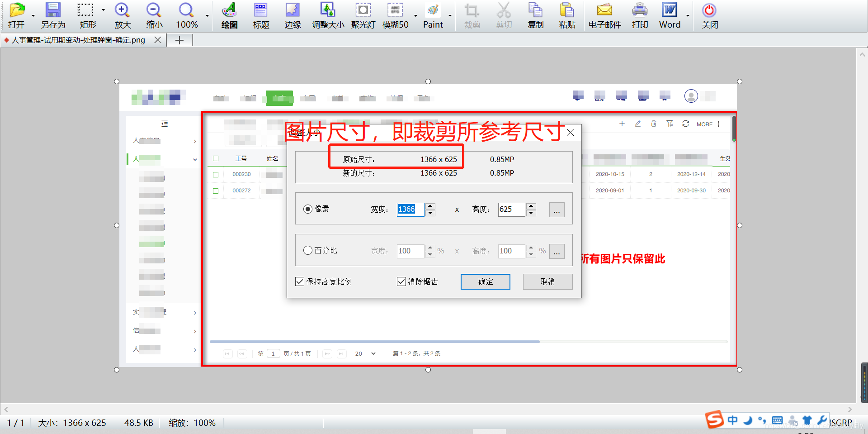Screen dimensions: 868x434
Task: Open 调整大小 resize tool
Action: [328, 15]
